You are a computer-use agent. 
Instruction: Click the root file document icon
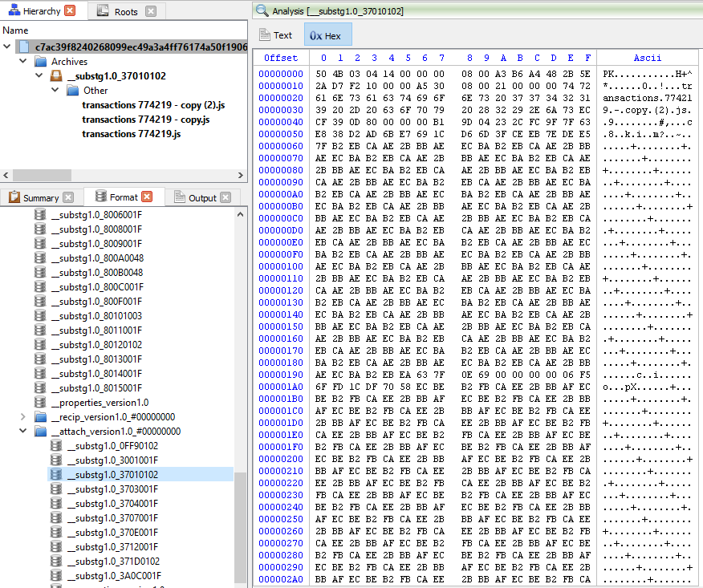tap(25, 47)
